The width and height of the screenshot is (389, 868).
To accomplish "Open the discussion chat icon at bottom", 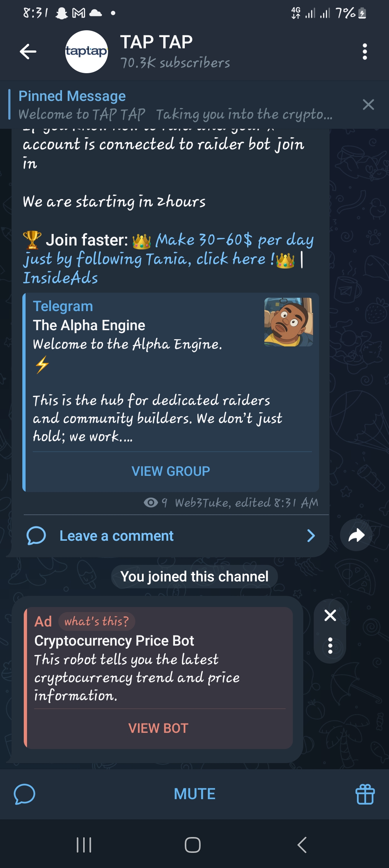I will (x=24, y=794).
